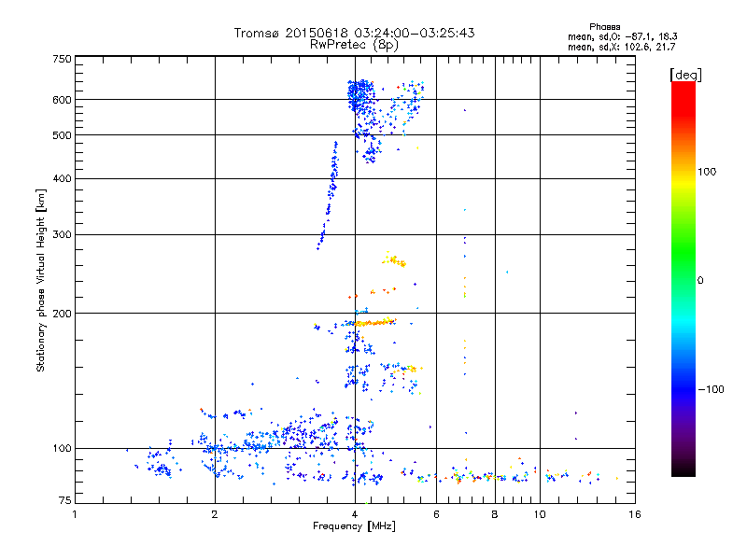Click the y-axis tick label '500'

tap(62, 135)
